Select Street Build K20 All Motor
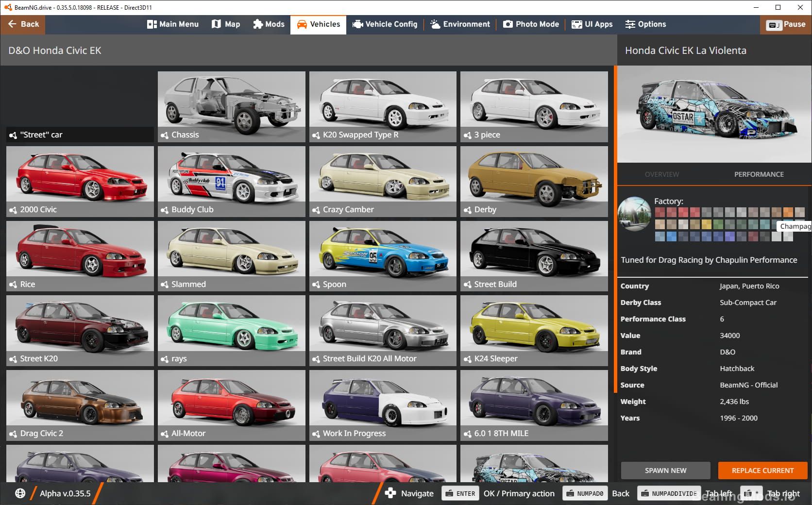This screenshot has height=505, width=812. click(383, 331)
